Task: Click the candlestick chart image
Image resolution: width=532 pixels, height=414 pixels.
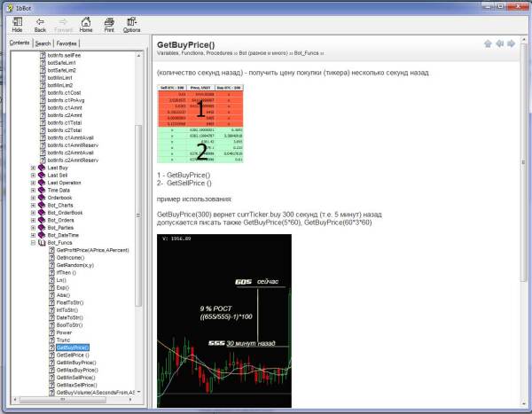Action: 223,319
